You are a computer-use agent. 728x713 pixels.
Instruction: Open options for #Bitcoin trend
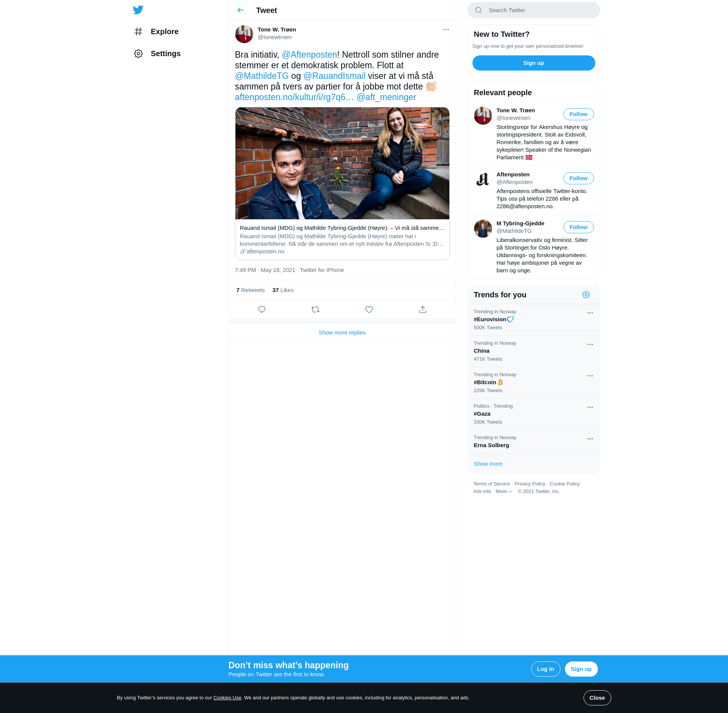590,376
